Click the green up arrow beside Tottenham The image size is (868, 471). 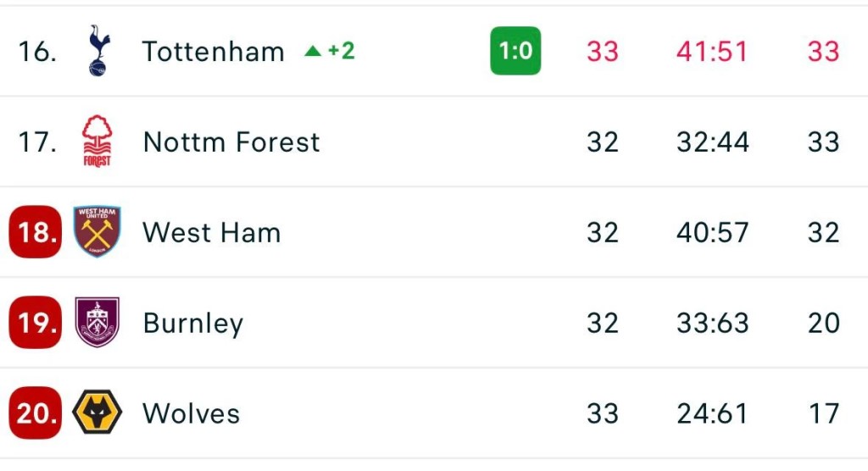point(313,52)
